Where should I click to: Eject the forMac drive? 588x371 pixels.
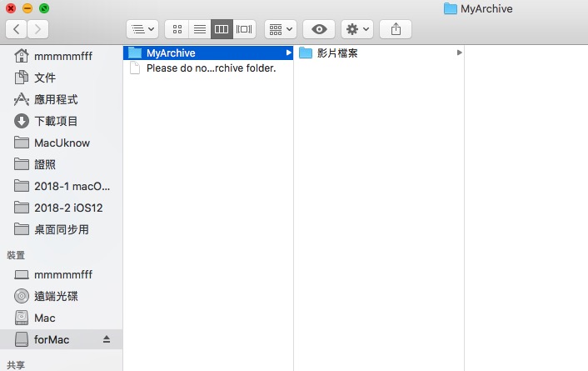coord(106,339)
